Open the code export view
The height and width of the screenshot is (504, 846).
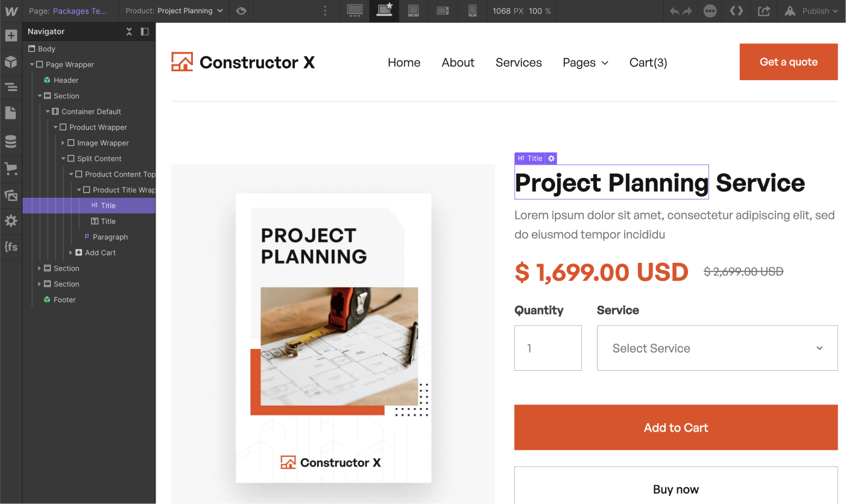click(736, 11)
